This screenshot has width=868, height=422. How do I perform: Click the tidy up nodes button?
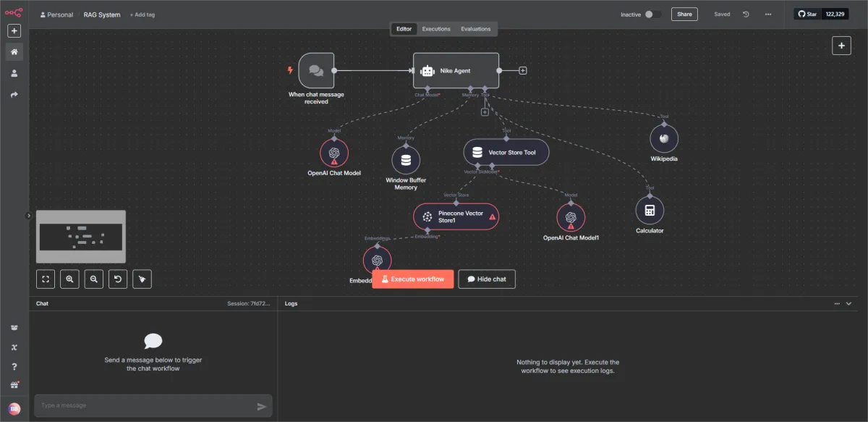click(x=142, y=279)
